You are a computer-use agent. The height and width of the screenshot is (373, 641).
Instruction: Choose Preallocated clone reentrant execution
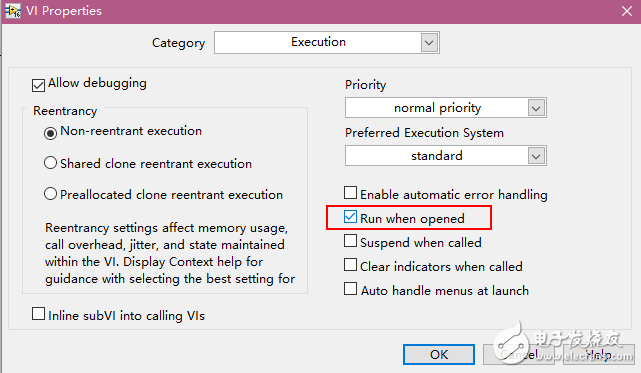(x=50, y=193)
